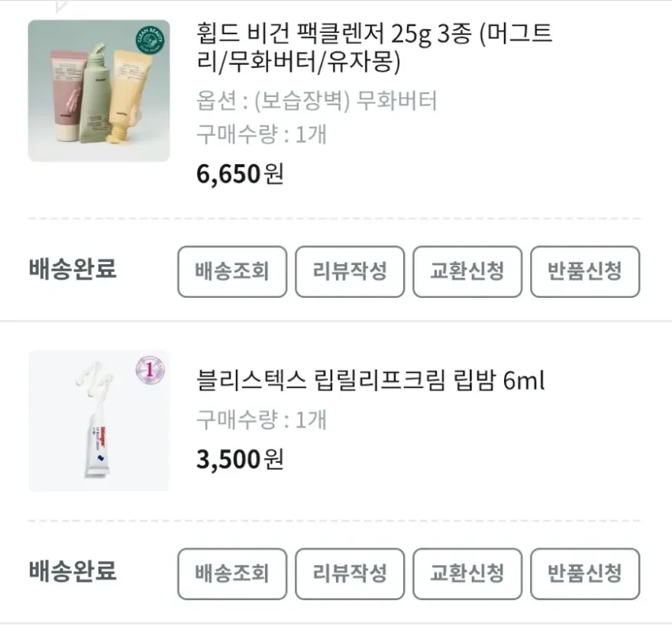Image resolution: width=672 pixels, height=630 pixels.
Task: Track delivery (배송조회) for the pack cleanser
Action: 232,272
